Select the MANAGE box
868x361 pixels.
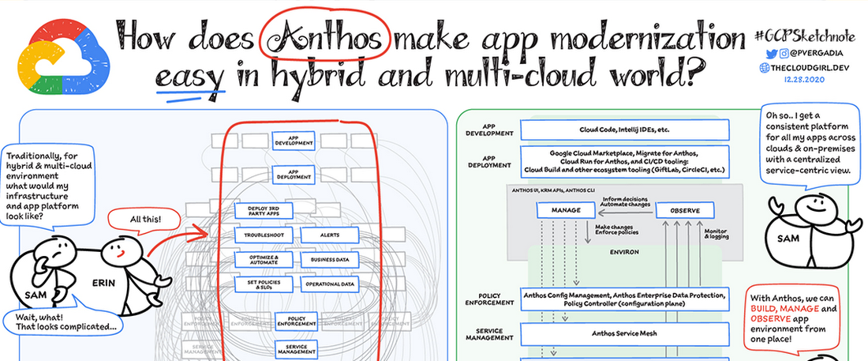pyautogui.click(x=566, y=210)
